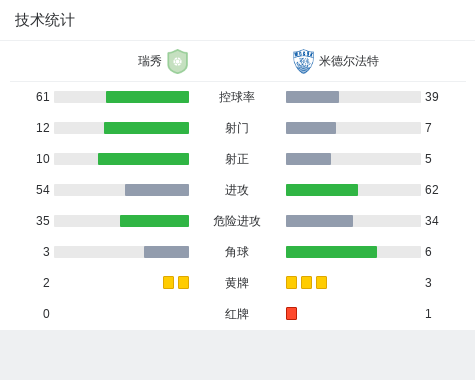This screenshot has width=475, height=380.
Task: Click 米德尔法特's green 角球 bar showing 6
Action: pos(331,252)
